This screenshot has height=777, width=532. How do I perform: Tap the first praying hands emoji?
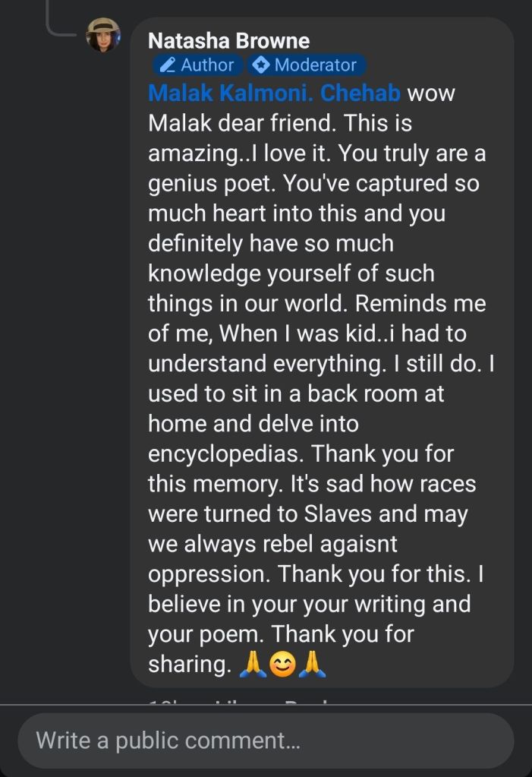coord(251,664)
